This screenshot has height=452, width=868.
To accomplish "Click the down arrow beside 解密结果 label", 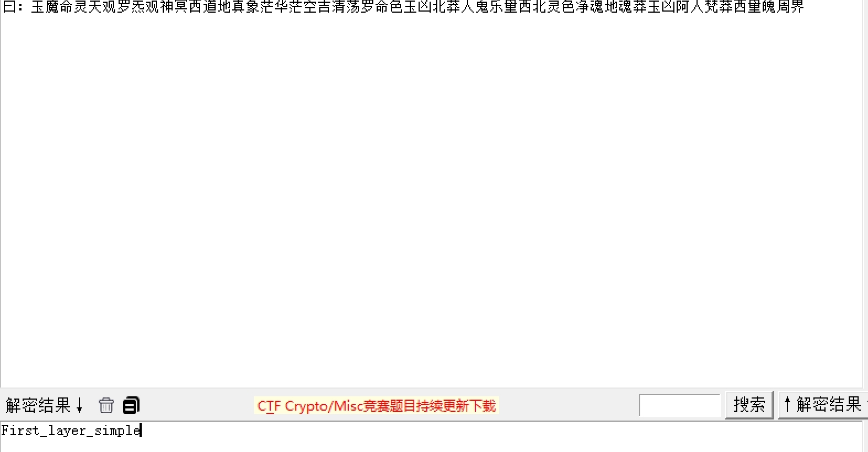I will [x=79, y=405].
